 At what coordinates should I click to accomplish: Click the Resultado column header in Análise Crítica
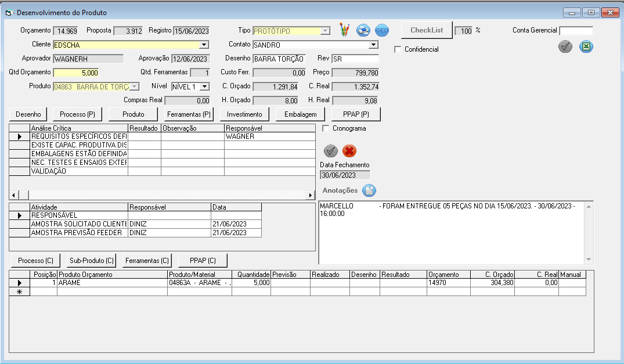(144, 128)
